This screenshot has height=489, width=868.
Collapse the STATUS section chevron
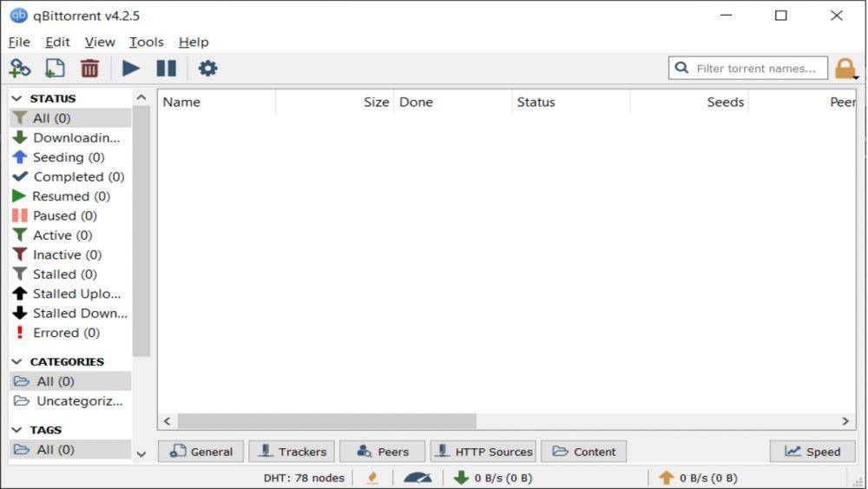click(17, 98)
